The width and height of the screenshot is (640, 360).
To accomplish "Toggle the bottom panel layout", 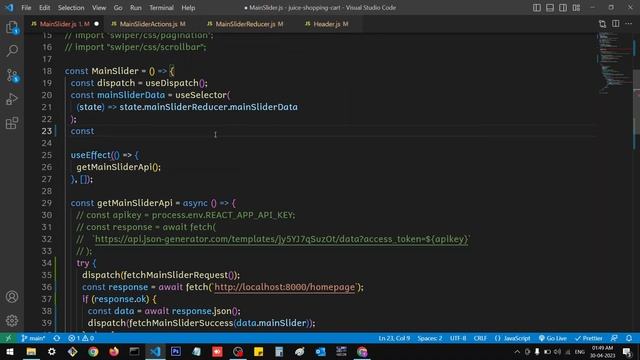I will coord(550,8).
